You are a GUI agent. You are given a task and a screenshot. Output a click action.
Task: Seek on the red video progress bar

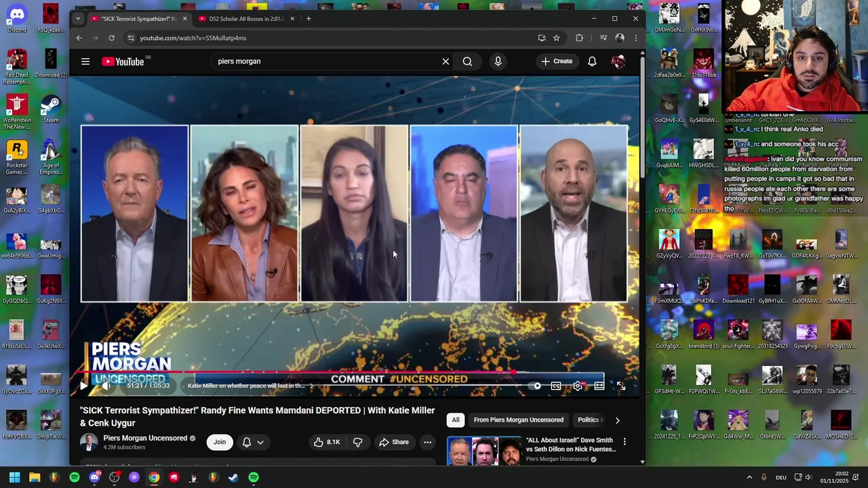(353, 372)
